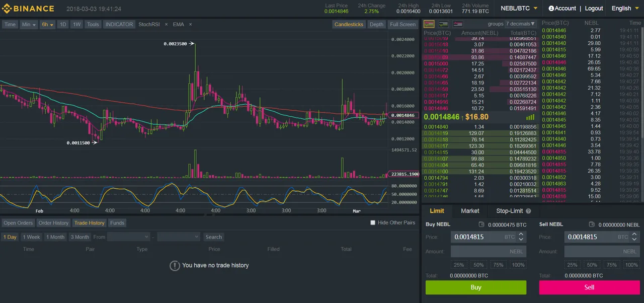The image size is (644, 303).
Task: Set Sell amount to 75%
Action: point(611,265)
